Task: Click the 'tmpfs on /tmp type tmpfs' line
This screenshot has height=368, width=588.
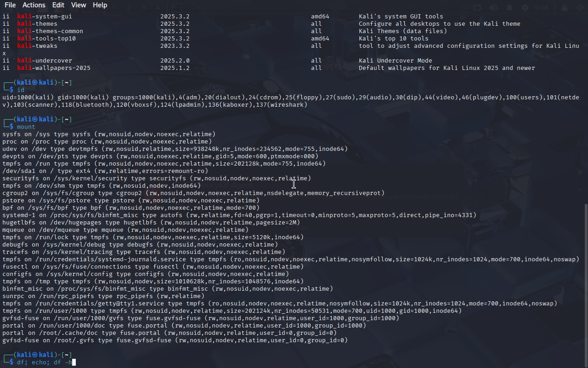Action: (x=153, y=281)
